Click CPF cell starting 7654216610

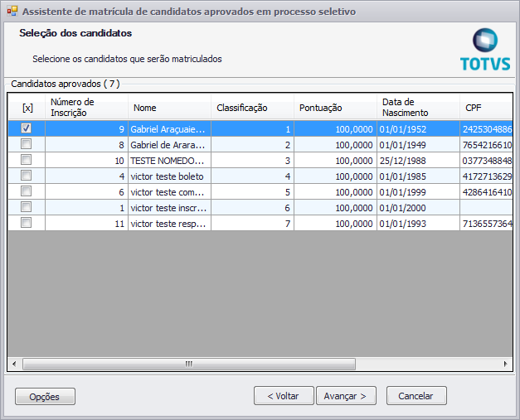click(486, 145)
